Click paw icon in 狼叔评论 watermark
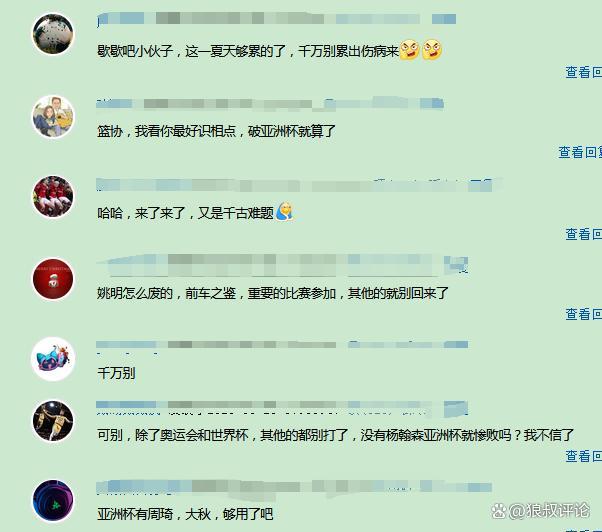602x532 pixels. [x=499, y=511]
